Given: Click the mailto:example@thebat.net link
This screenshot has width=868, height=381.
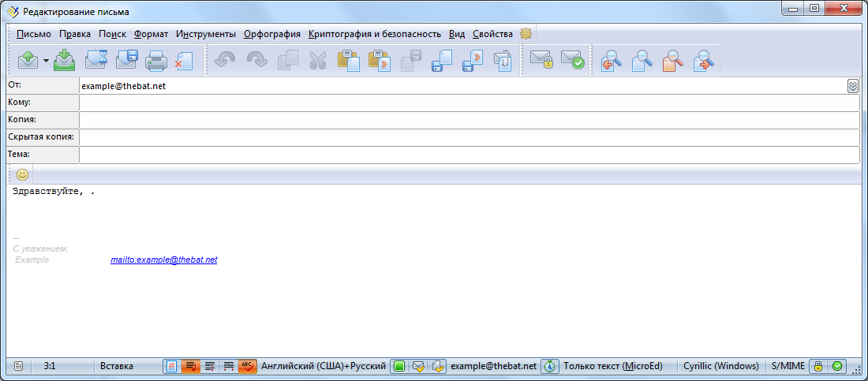Looking at the screenshot, I should click(164, 260).
